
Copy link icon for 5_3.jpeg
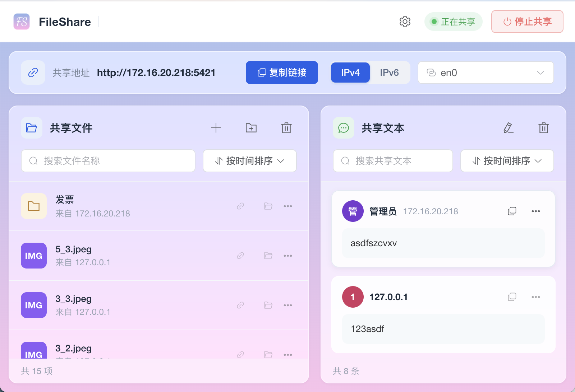(240, 256)
